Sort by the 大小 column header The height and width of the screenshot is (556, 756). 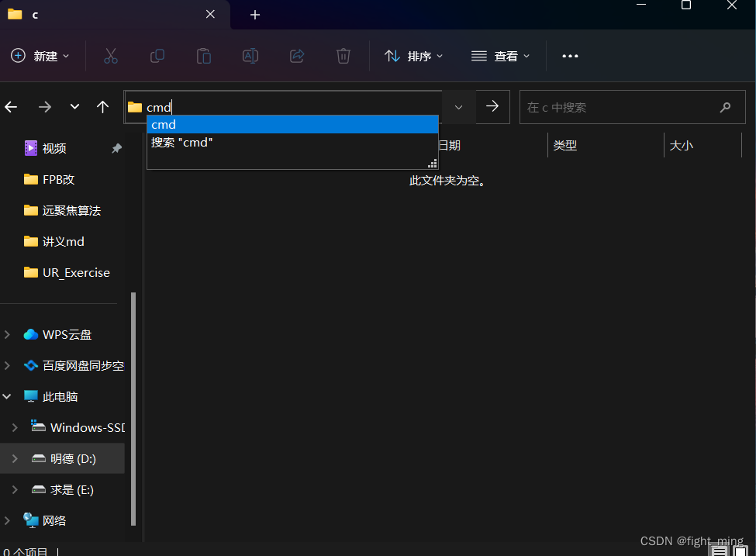(x=682, y=145)
